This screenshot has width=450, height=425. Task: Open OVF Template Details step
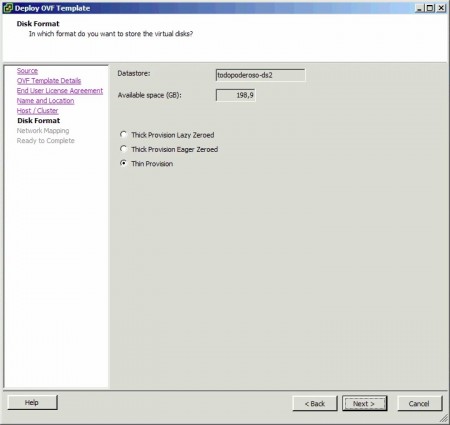tap(49, 81)
